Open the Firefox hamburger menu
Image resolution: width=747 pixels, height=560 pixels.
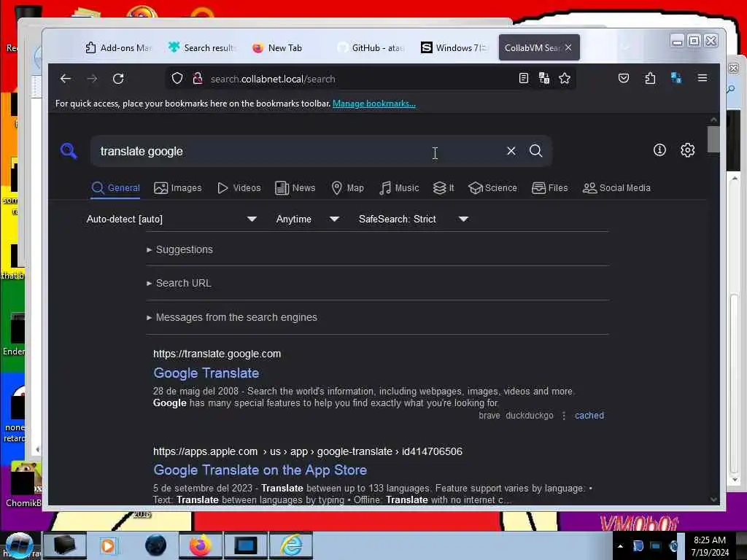click(x=703, y=78)
